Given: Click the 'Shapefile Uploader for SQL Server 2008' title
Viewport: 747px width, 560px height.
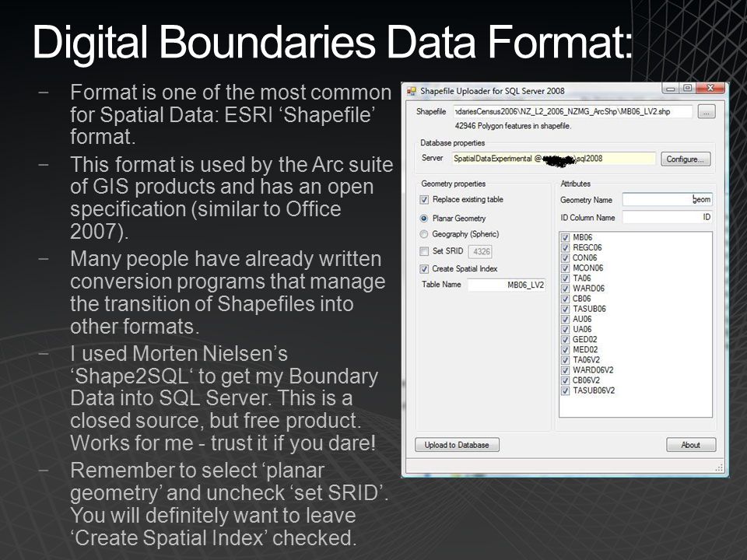Looking at the screenshot, I should (492, 91).
